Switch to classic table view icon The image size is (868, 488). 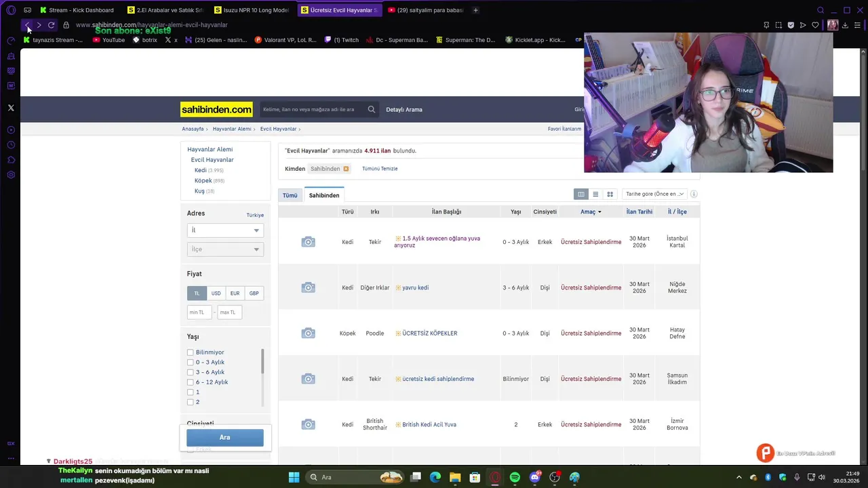pos(580,195)
